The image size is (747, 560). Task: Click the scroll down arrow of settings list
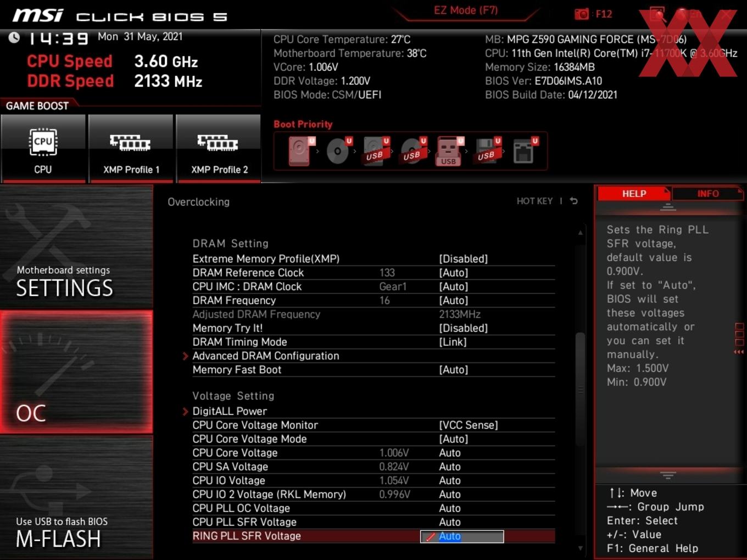(580, 548)
